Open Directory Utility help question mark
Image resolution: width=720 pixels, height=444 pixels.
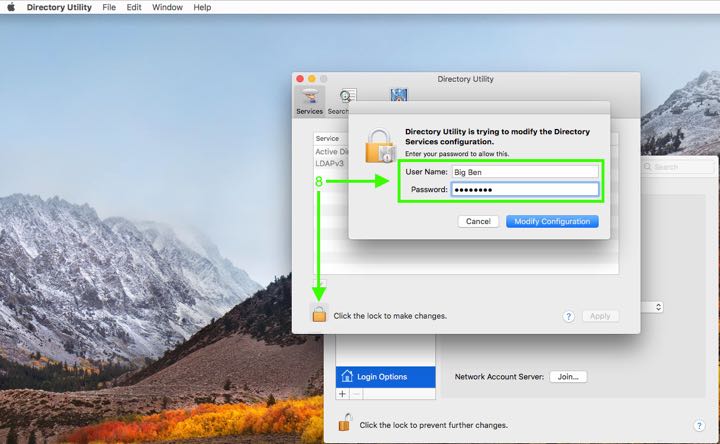click(568, 316)
